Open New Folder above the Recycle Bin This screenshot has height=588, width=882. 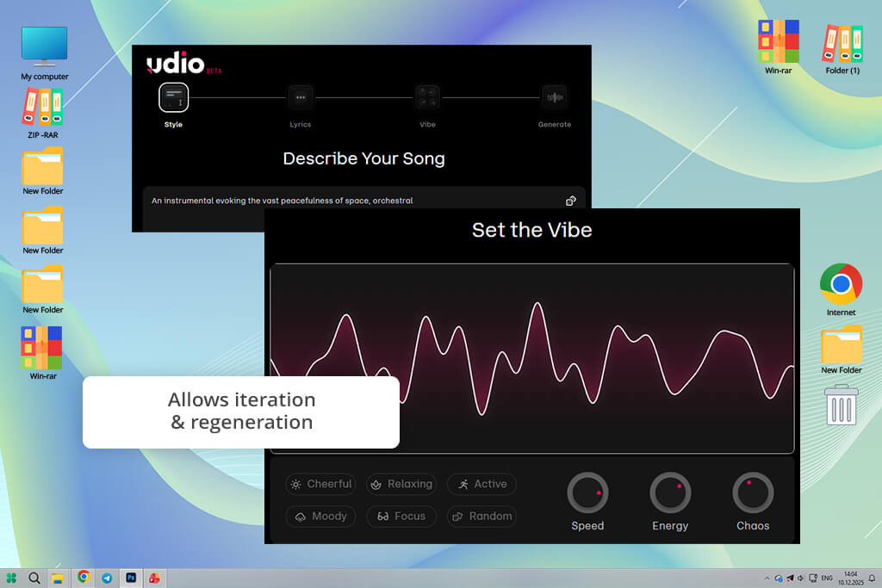(x=841, y=350)
